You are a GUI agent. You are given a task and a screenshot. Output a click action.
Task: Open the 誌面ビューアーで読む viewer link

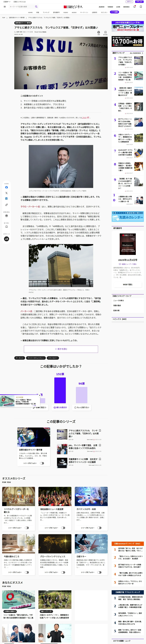point(128,264)
